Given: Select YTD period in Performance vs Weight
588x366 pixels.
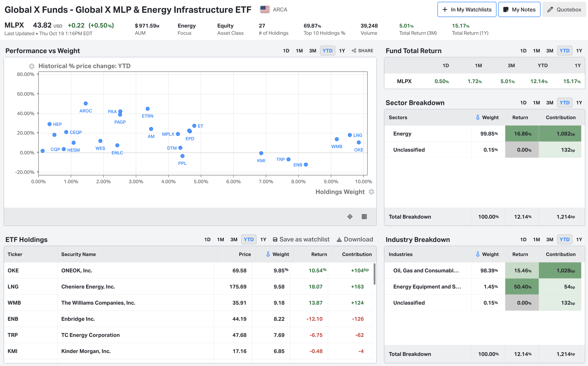Looking at the screenshot, I should (328, 51).
